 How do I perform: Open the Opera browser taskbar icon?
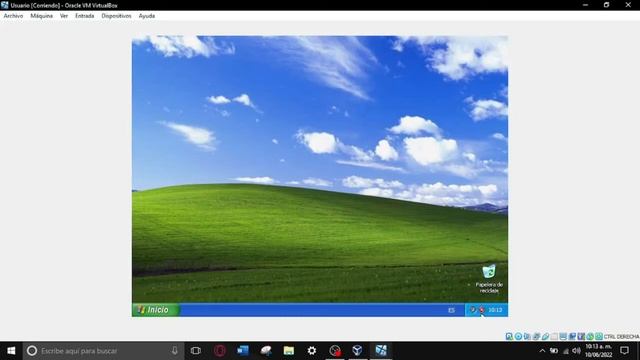(220, 351)
